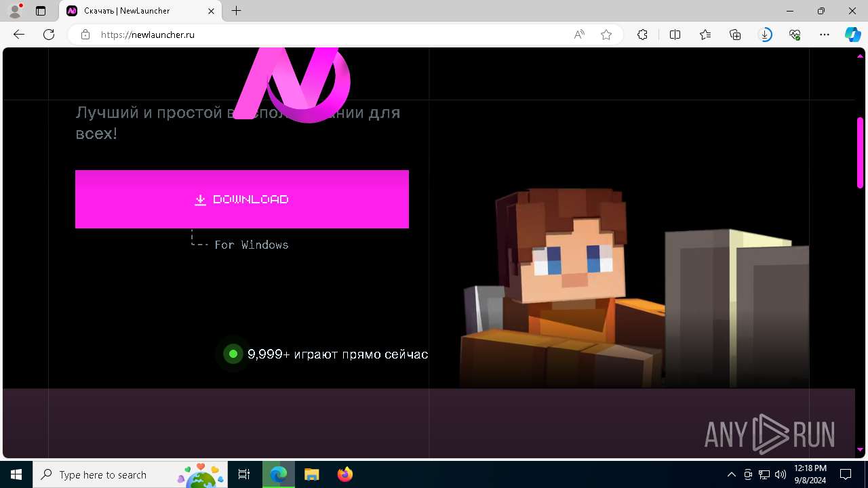Go back to previous page

tap(19, 35)
